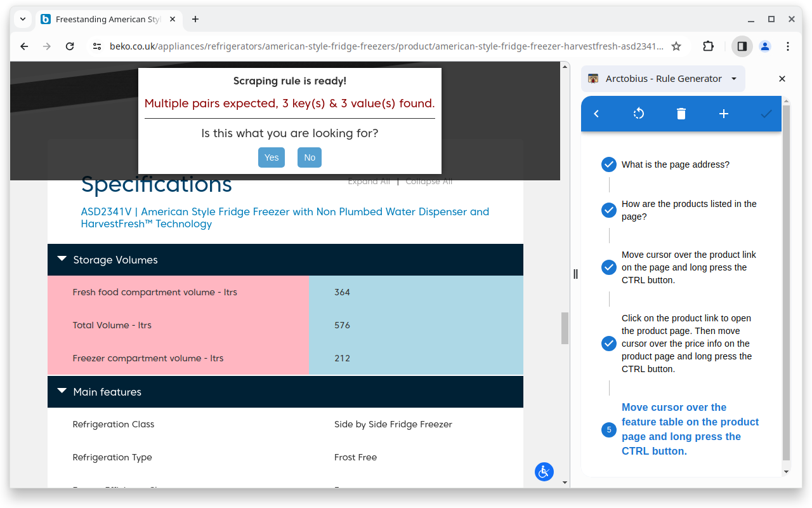Click the check on the product link step
This screenshot has width=812, height=508.
coord(608,343)
